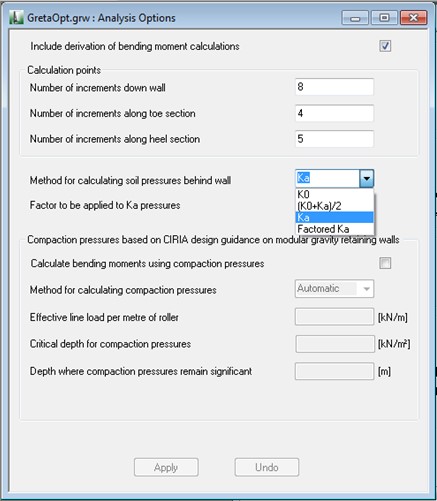The image size is (437, 501).
Task: Choose (K0+Ka)/2 from the dropdown list
Action: [335, 206]
